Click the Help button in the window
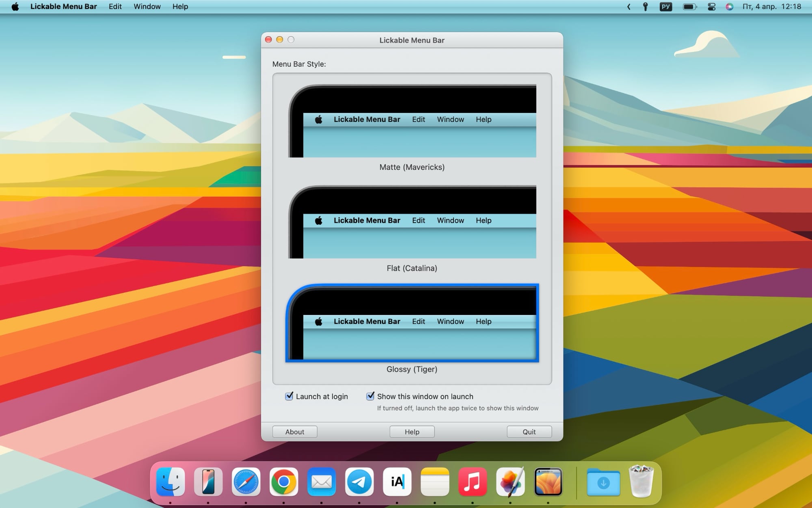The width and height of the screenshot is (812, 508). coord(412,432)
